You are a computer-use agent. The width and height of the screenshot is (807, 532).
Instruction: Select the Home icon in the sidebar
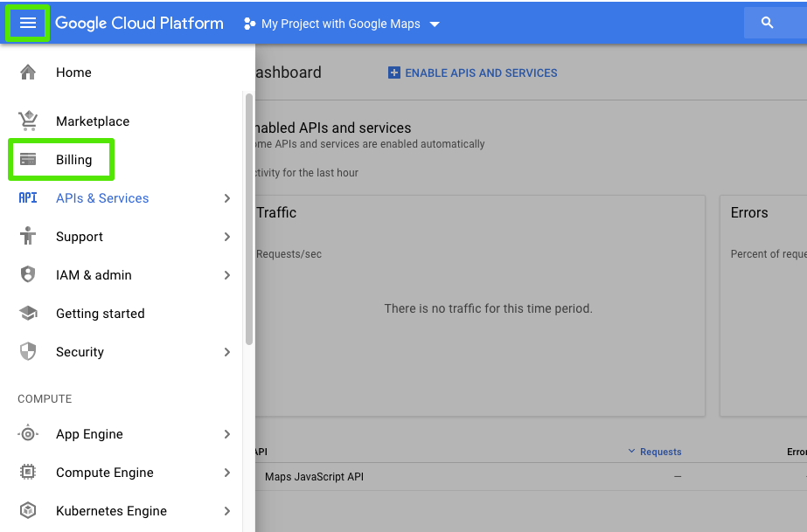pos(26,73)
